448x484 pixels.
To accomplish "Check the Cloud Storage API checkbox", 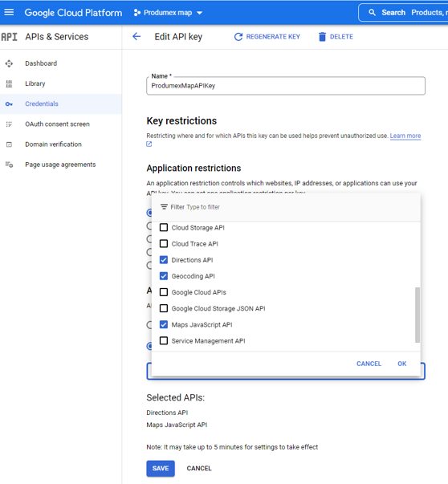I will coord(164,227).
